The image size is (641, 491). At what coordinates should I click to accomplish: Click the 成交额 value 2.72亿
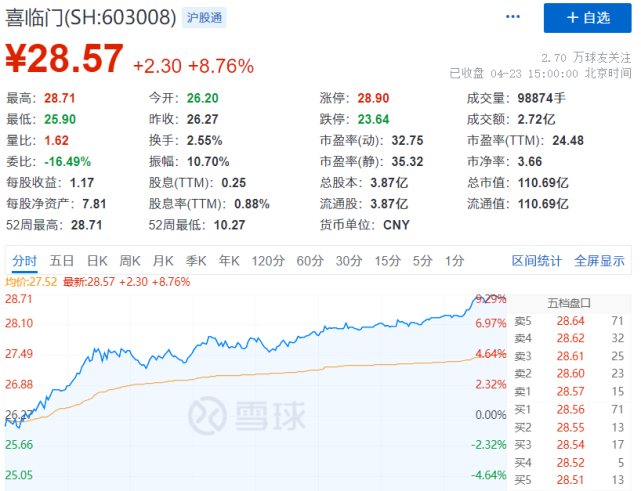536,119
